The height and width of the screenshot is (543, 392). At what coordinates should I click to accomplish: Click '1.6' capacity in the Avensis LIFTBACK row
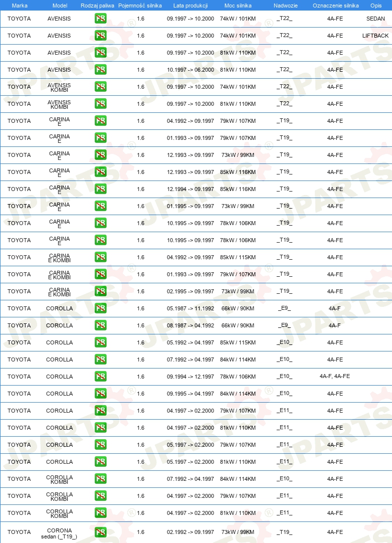(x=140, y=36)
